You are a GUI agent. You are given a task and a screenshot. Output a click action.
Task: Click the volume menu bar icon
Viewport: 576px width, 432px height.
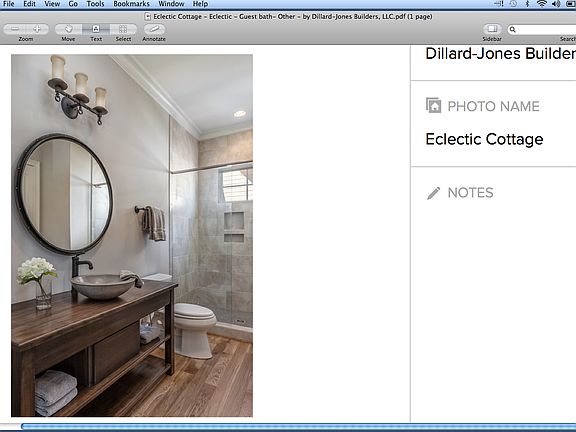click(556, 4)
